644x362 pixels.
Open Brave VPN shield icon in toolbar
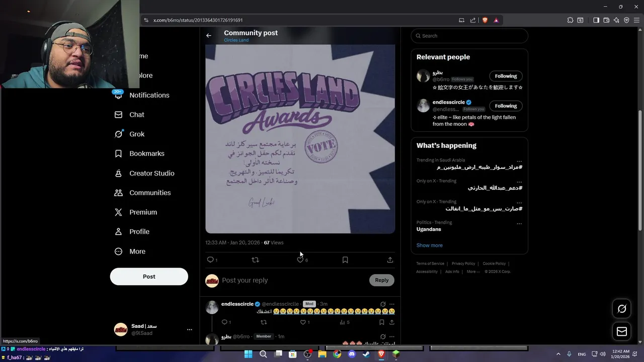626,20
